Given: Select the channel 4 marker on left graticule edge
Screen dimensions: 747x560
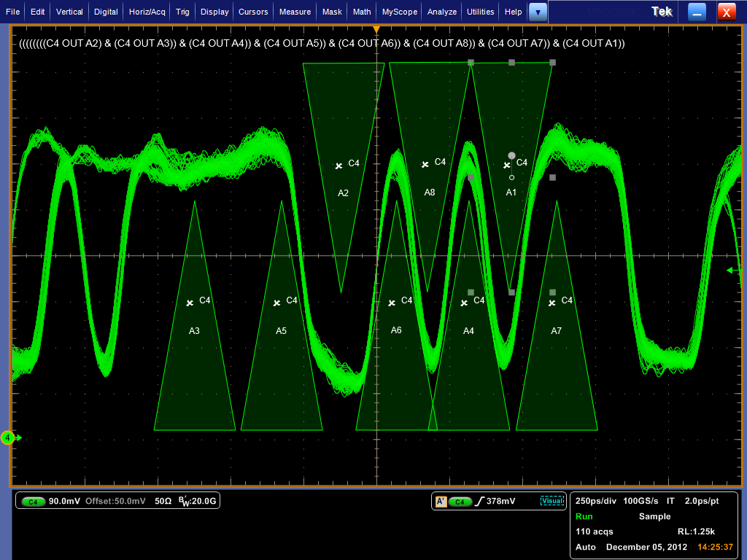Looking at the screenshot, I should click(9, 438).
